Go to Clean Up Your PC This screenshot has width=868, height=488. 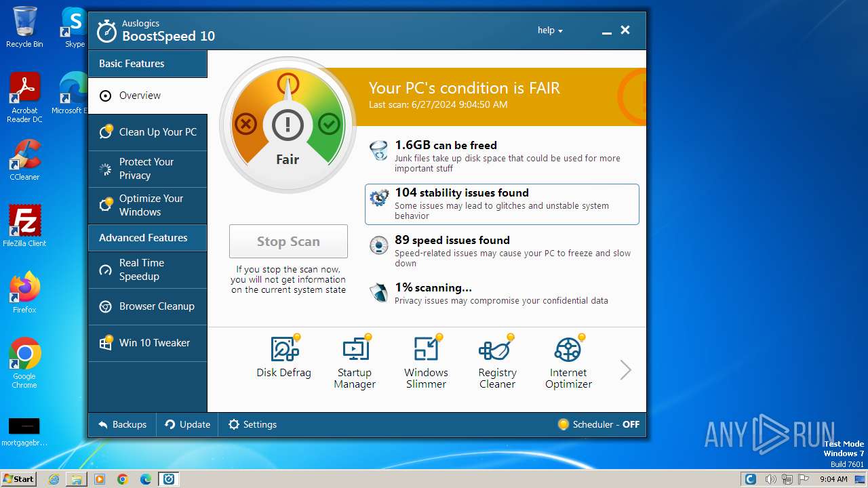point(148,132)
